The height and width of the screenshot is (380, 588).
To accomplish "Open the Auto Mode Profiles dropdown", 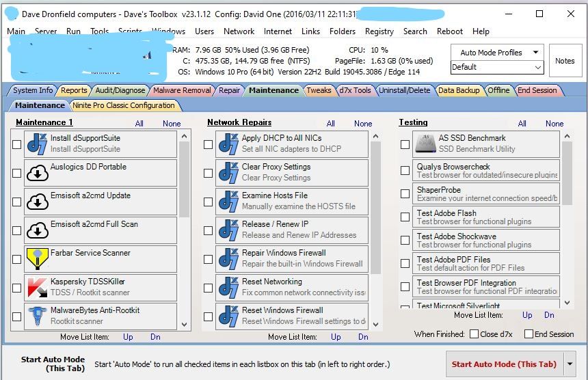I will (497, 53).
